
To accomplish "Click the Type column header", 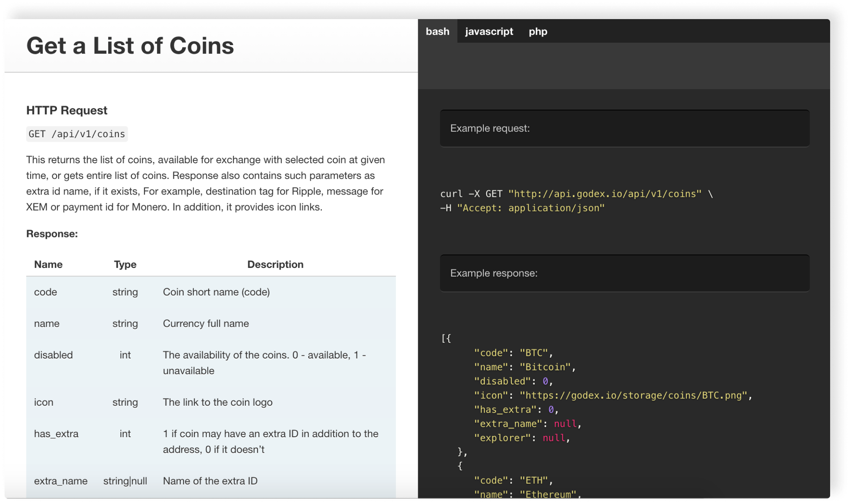I will (125, 264).
